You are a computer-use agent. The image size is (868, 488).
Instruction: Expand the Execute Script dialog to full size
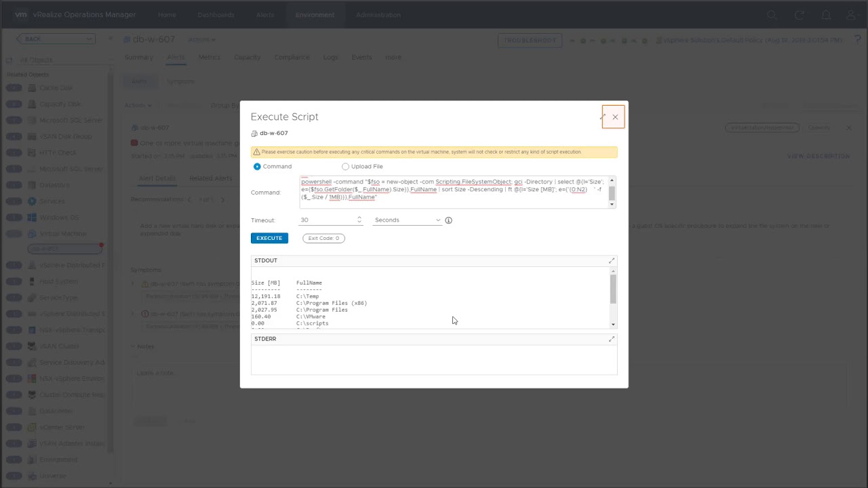click(x=602, y=117)
